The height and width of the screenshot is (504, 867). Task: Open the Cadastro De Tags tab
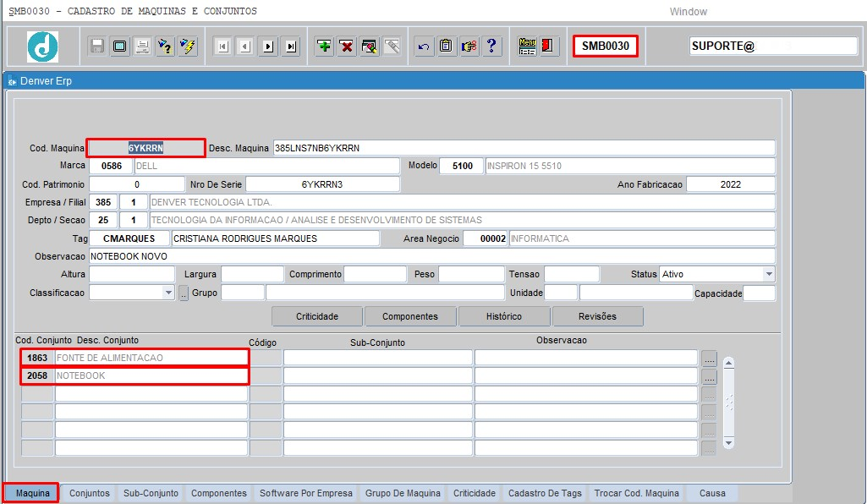545,493
